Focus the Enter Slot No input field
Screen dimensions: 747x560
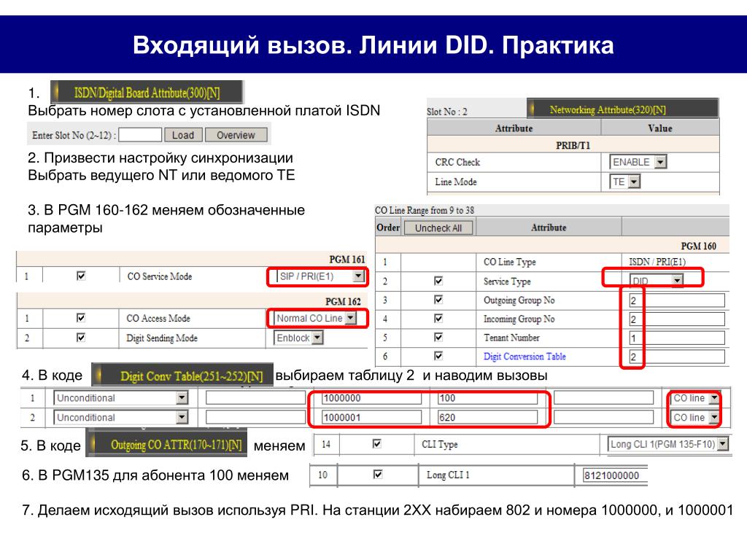[140, 135]
